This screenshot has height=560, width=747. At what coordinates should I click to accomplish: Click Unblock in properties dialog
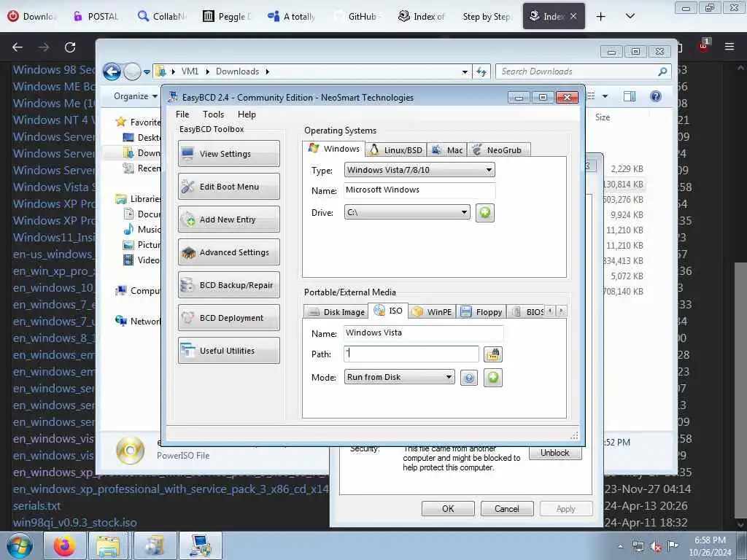click(555, 453)
